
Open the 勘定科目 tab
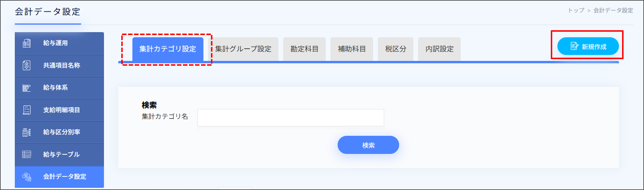pyautogui.click(x=304, y=49)
